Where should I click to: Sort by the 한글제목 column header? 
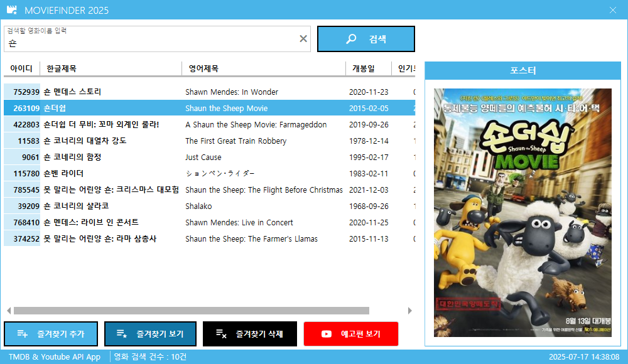pos(111,68)
